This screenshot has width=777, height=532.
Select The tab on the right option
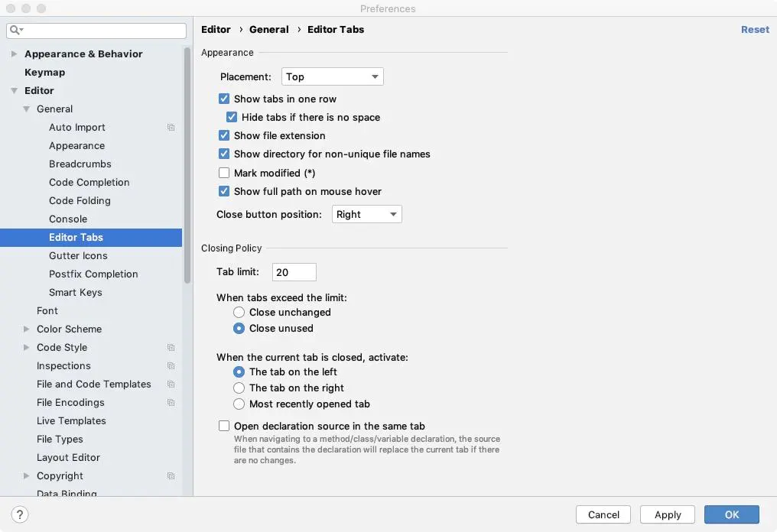click(239, 388)
